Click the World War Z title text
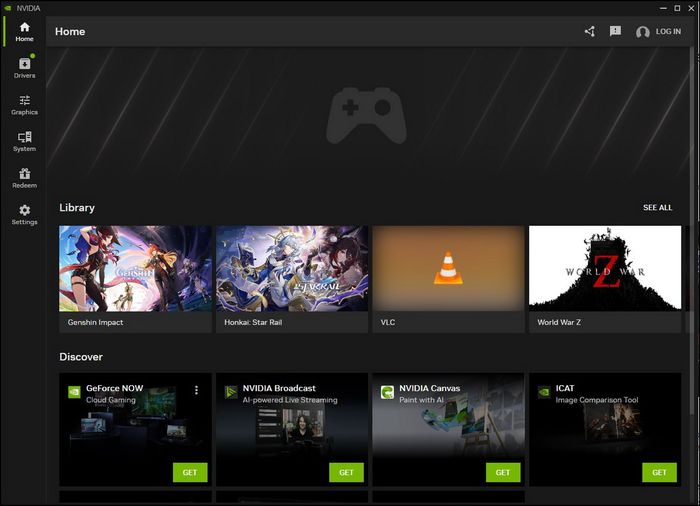This screenshot has width=700, height=506. (559, 322)
